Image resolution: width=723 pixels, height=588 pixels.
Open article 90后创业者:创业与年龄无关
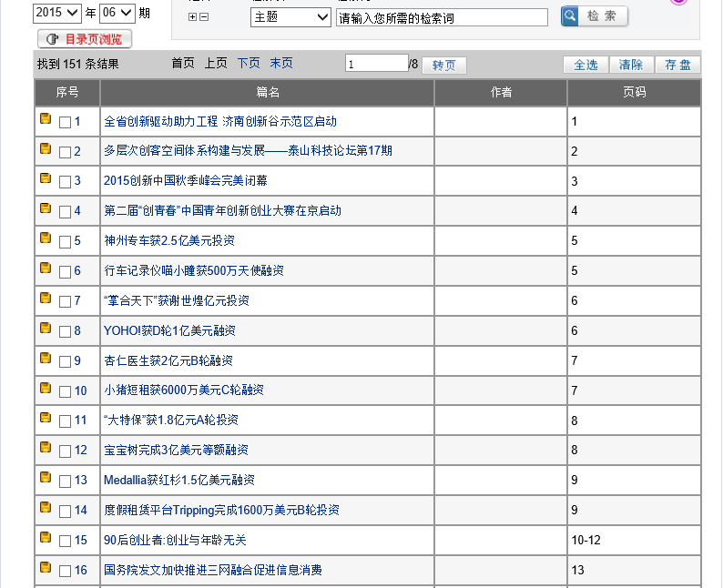coord(175,540)
